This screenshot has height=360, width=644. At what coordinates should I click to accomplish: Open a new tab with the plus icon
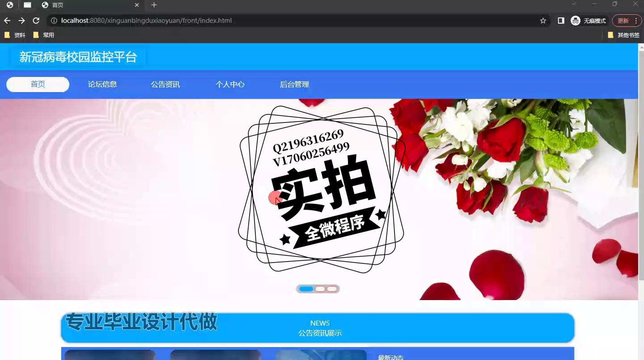[x=154, y=5]
